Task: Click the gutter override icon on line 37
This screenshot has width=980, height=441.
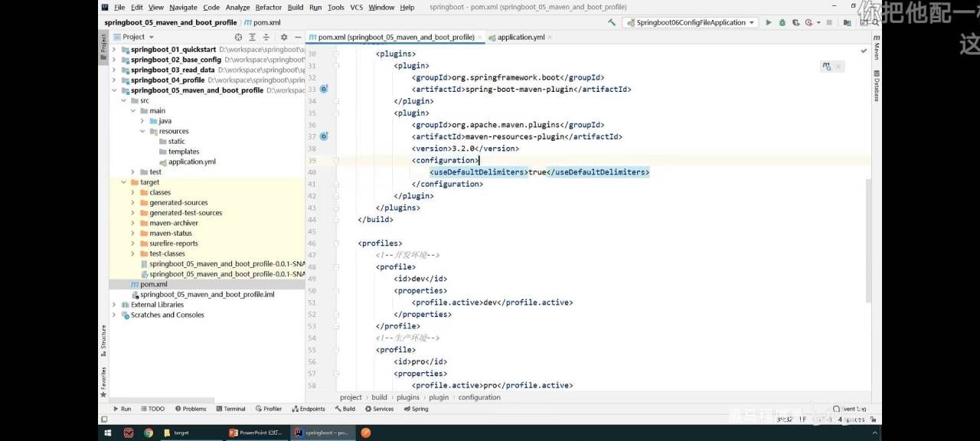Action: tap(323, 136)
